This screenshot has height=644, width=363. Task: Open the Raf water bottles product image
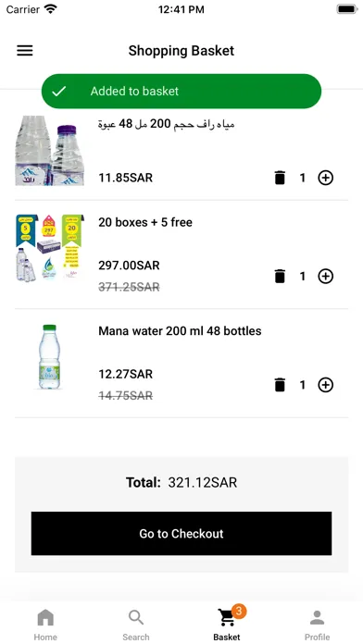coord(50,150)
